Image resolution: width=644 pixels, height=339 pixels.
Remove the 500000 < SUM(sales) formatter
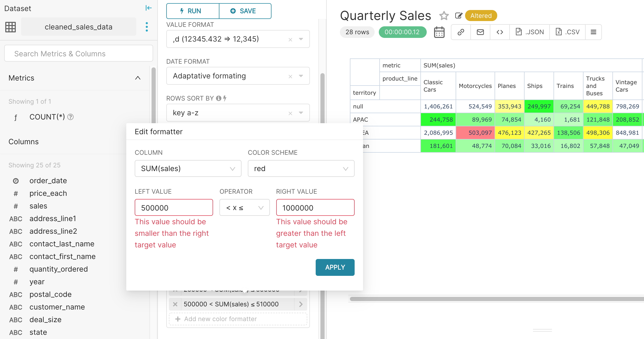(175, 304)
